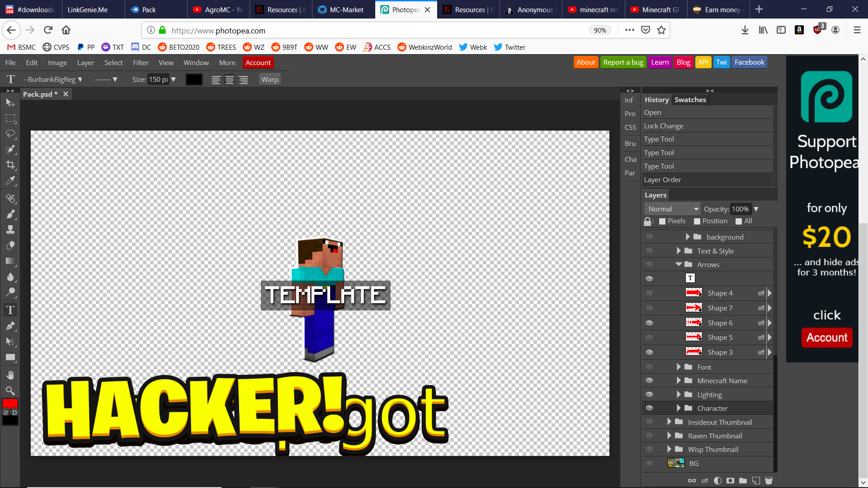Hide the Lighting folder

coord(649,394)
